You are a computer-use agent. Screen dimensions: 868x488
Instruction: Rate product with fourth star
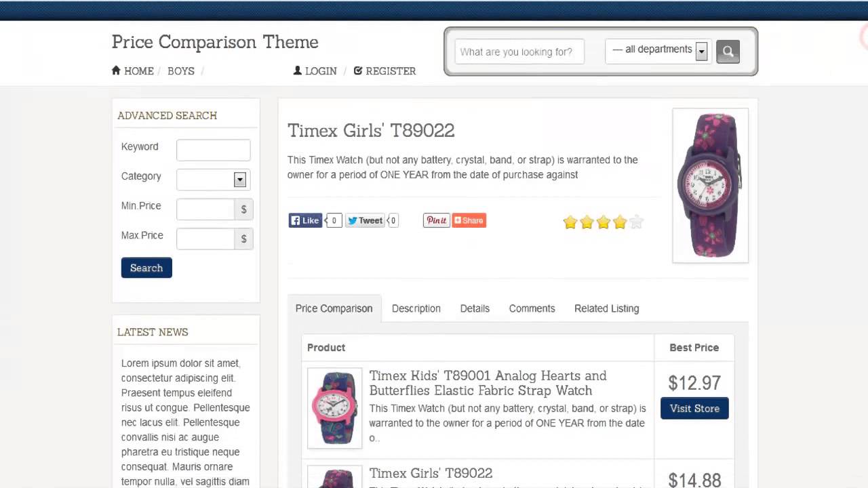pos(620,222)
